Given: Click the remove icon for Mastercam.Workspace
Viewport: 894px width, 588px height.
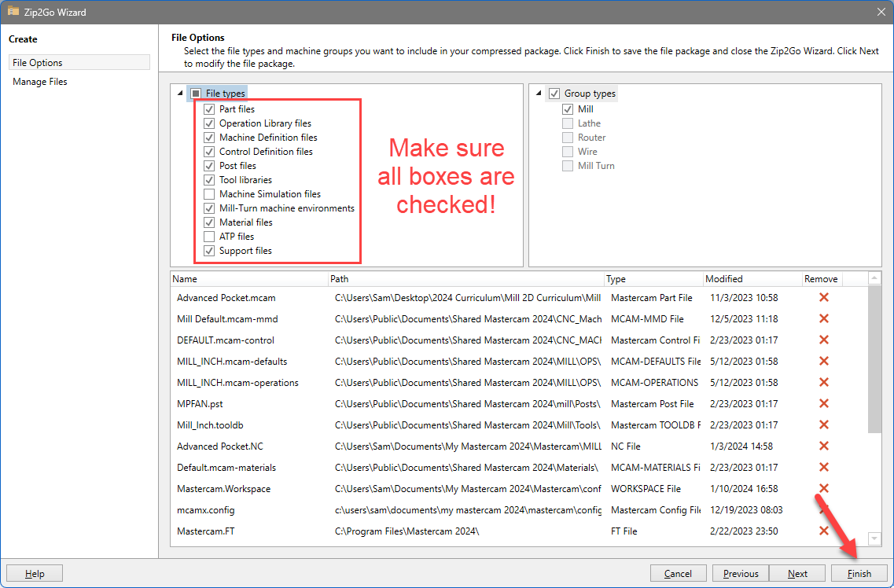Looking at the screenshot, I should (x=823, y=488).
